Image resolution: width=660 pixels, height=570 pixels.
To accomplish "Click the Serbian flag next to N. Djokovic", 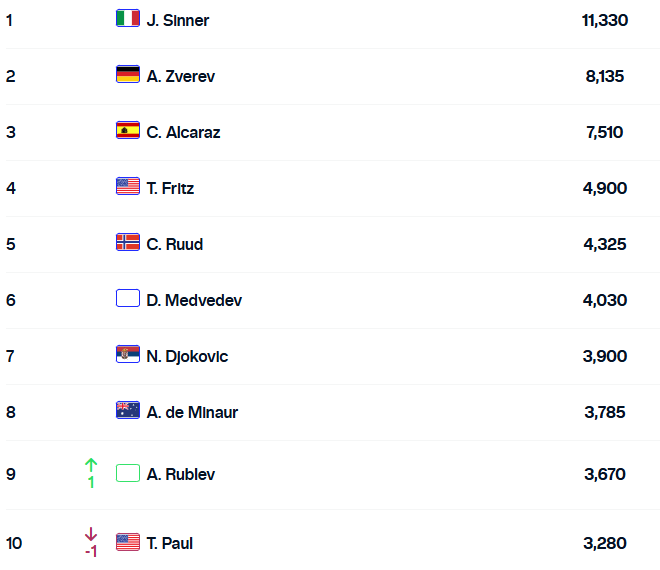I will (x=127, y=355).
